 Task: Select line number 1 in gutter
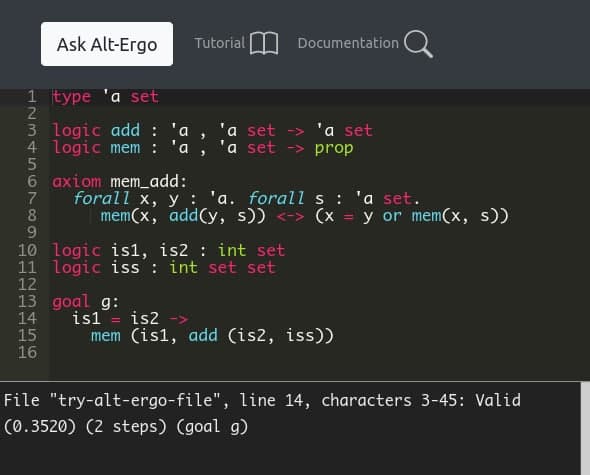point(32,97)
